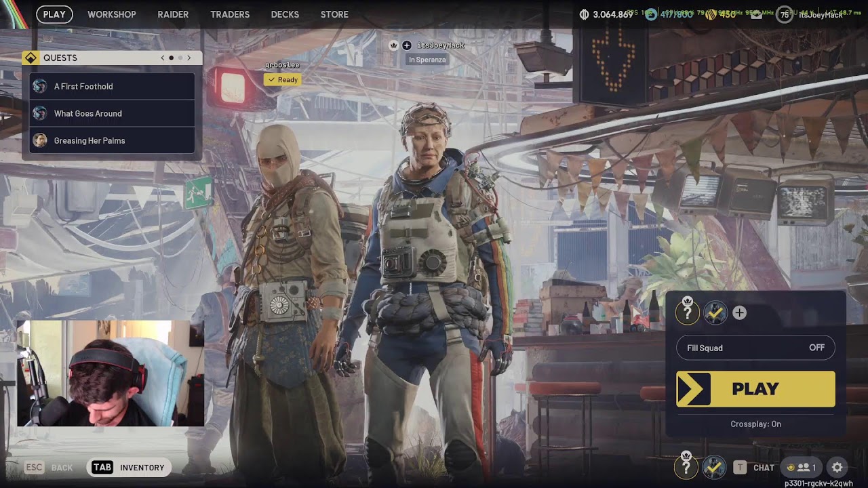Viewport: 868px width, 488px height.
Task: Select the second quests page dot
Action: pos(180,58)
